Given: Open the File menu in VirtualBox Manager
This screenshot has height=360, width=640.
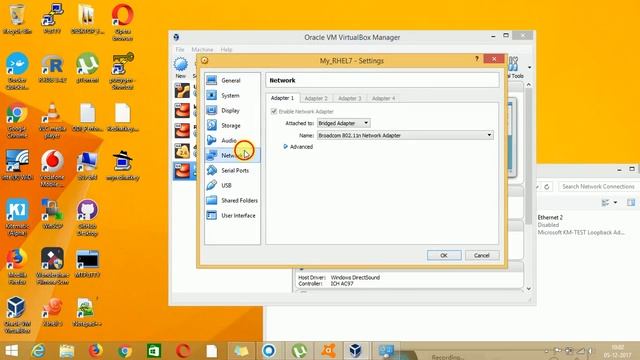Looking at the screenshot, I should [x=180, y=49].
